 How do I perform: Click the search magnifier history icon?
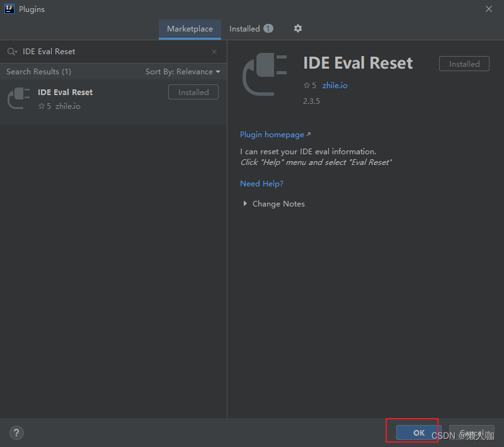[12, 52]
